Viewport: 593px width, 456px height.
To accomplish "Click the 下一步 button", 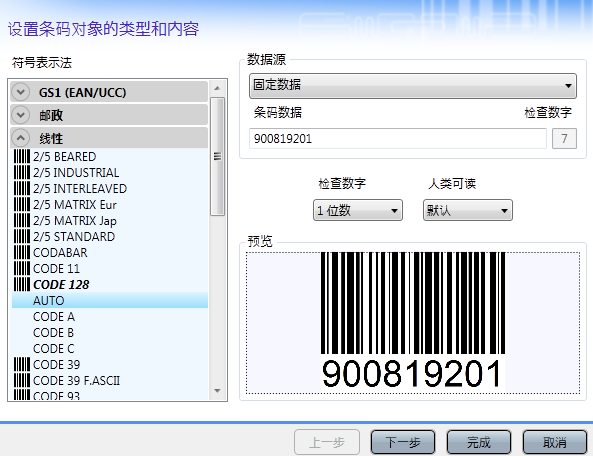I will pyautogui.click(x=403, y=442).
